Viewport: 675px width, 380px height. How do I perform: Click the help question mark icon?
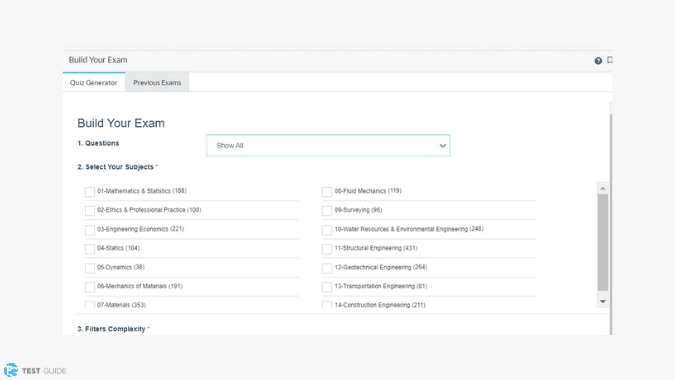[x=598, y=61]
